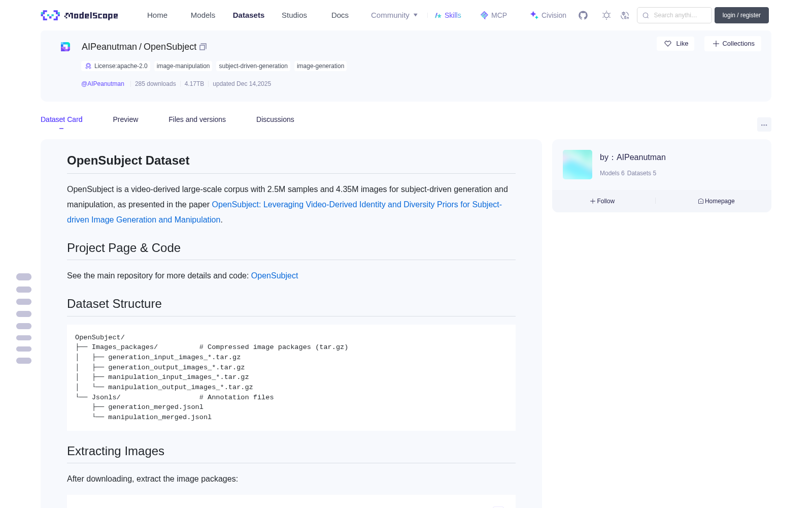Expand the Community dropdown menu
Screen dimensions: 812x508
tap(394, 15)
